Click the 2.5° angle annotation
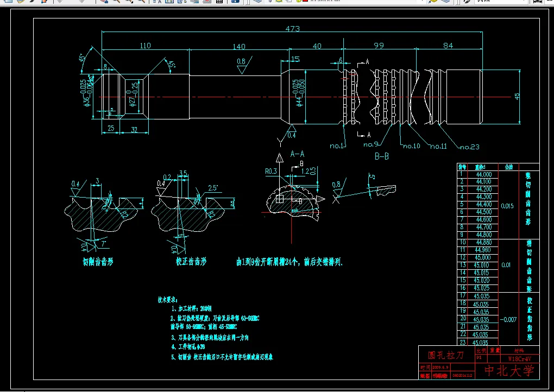 pos(213,188)
